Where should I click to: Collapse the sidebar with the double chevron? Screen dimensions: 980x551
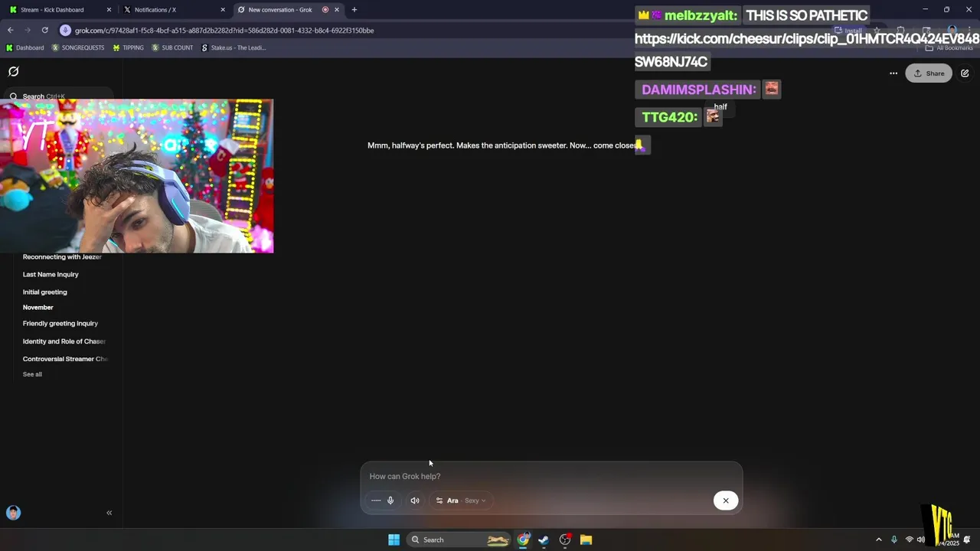[109, 513]
